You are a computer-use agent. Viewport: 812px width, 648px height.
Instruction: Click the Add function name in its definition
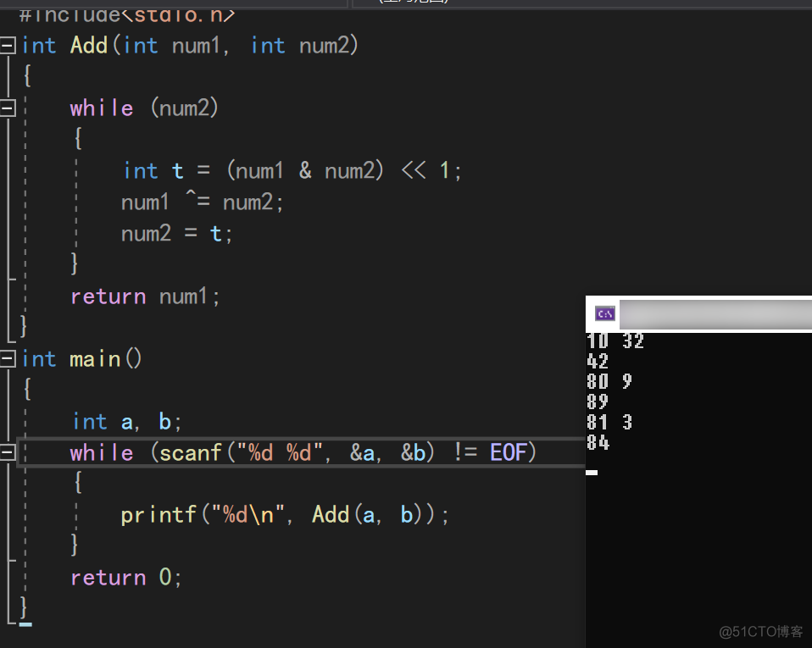[x=89, y=46]
